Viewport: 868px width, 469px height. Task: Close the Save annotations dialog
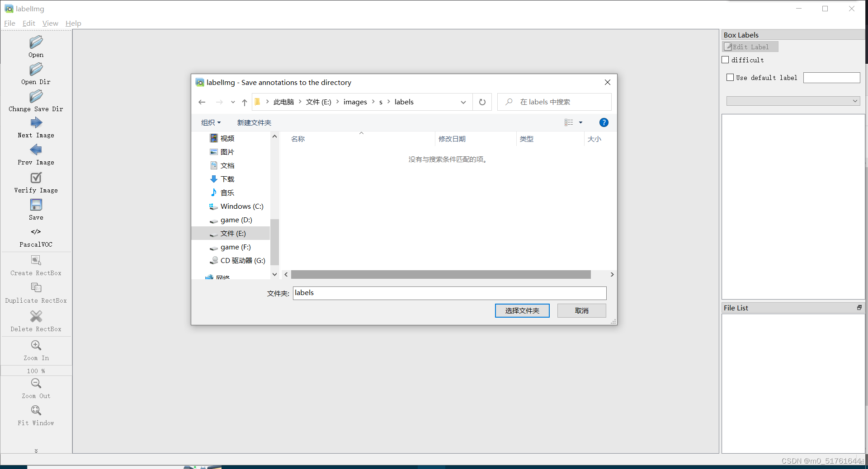click(x=608, y=82)
